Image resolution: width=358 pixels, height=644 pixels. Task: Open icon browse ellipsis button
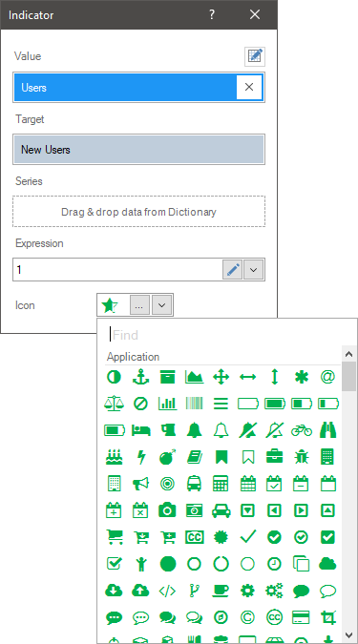coord(140,305)
